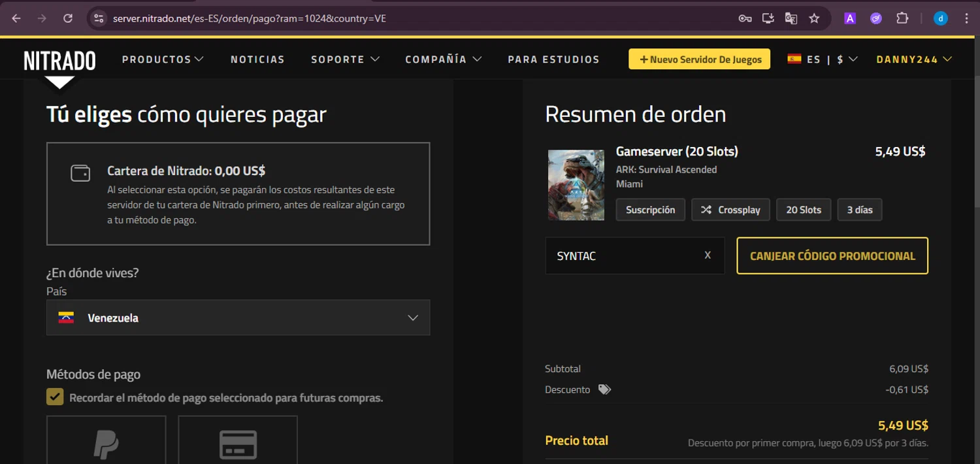Choose PayPal payment method
Viewport: 980px width, 464px height.
(106, 440)
